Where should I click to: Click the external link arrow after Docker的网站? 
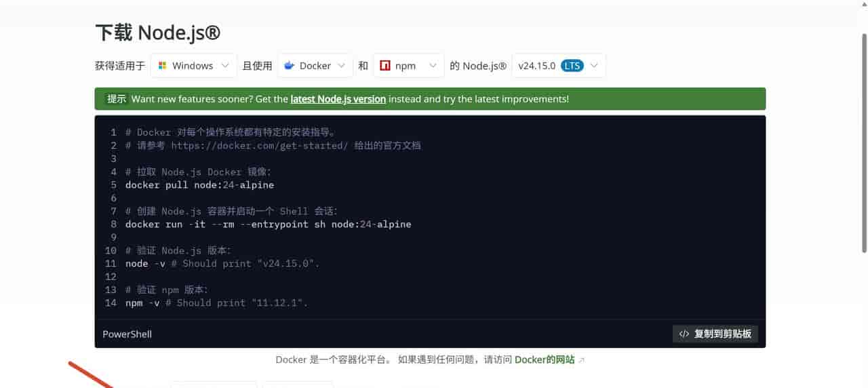pos(581,360)
